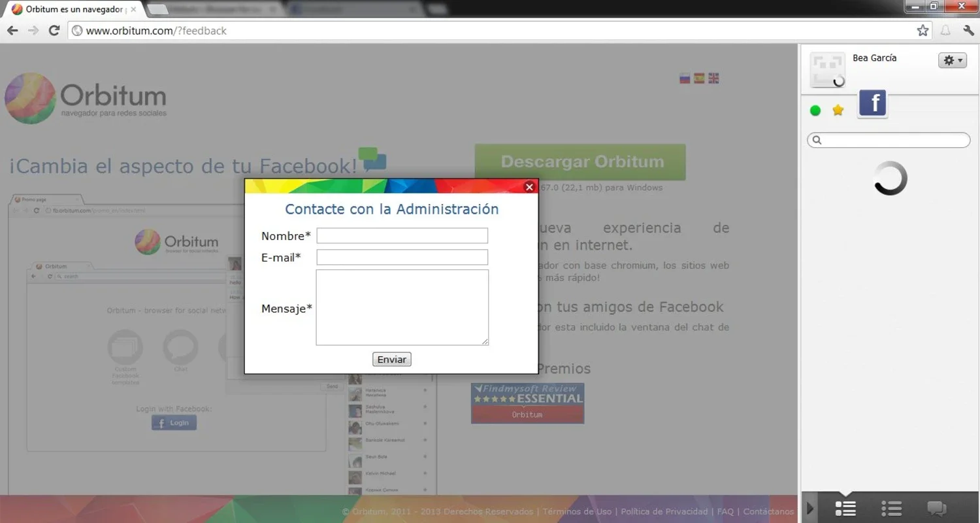Click the page info globe icon
This screenshot has height=523, width=980.
pyautogui.click(x=77, y=31)
